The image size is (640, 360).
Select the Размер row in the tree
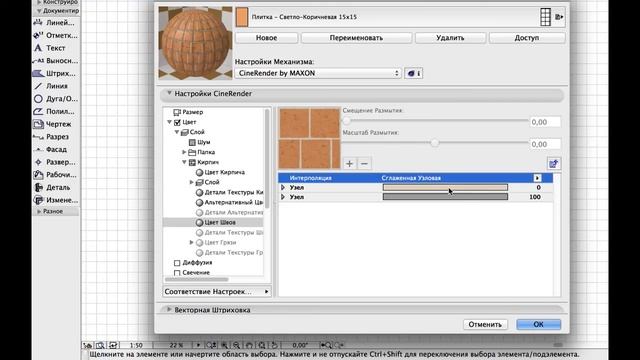tap(188, 112)
